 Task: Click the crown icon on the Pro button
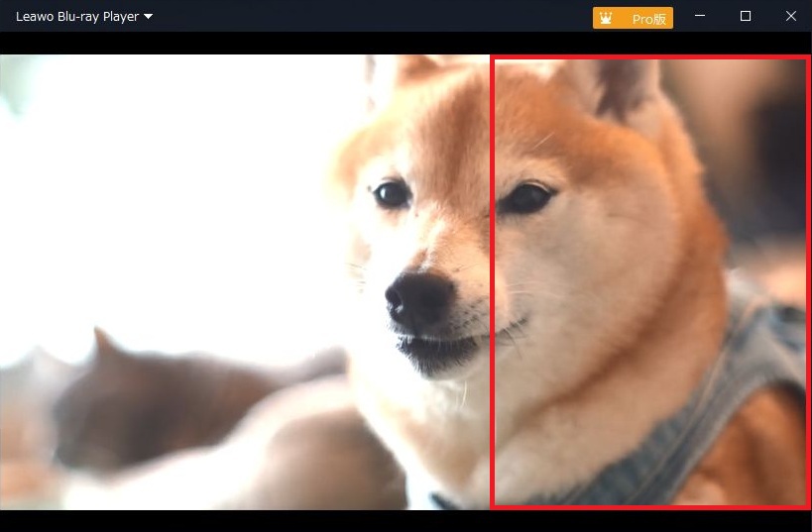(606, 18)
